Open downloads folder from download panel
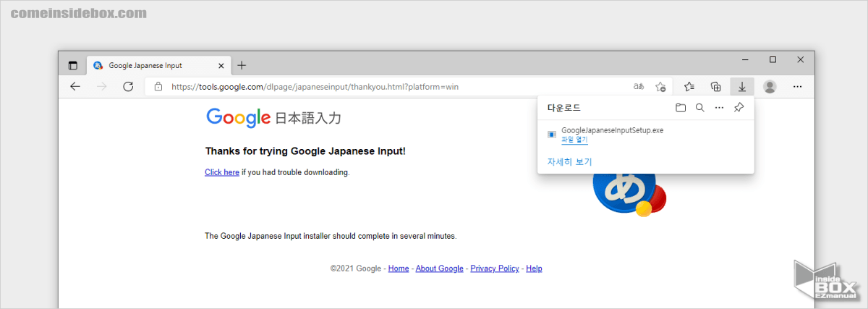This screenshot has height=309, width=868. pyautogui.click(x=681, y=107)
